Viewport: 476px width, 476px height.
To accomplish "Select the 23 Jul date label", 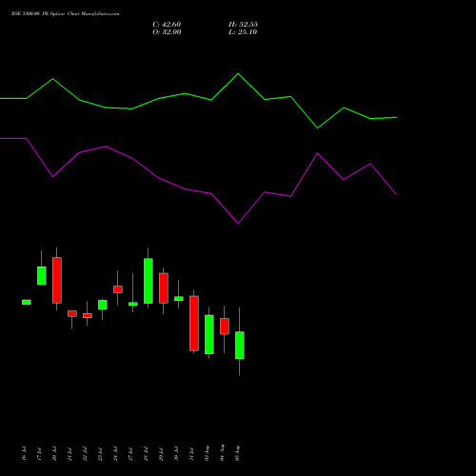I will click(100, 453).
